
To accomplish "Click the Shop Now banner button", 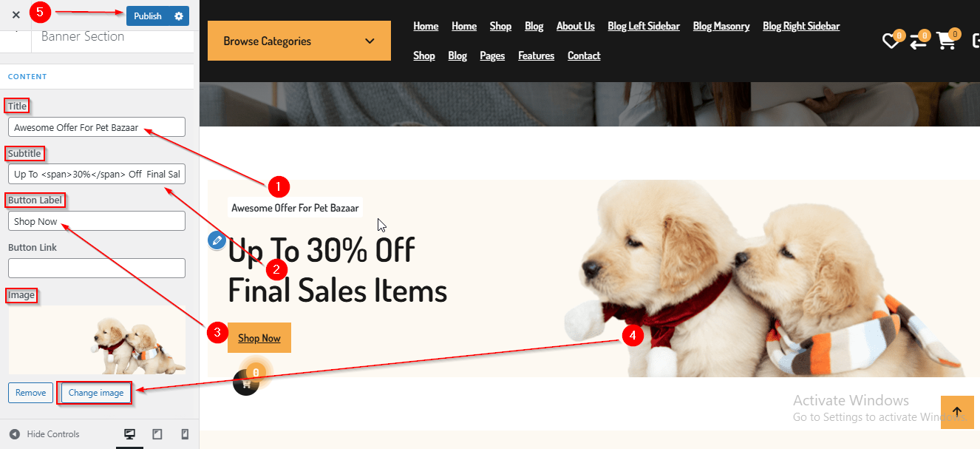I will tap(259, 338).
